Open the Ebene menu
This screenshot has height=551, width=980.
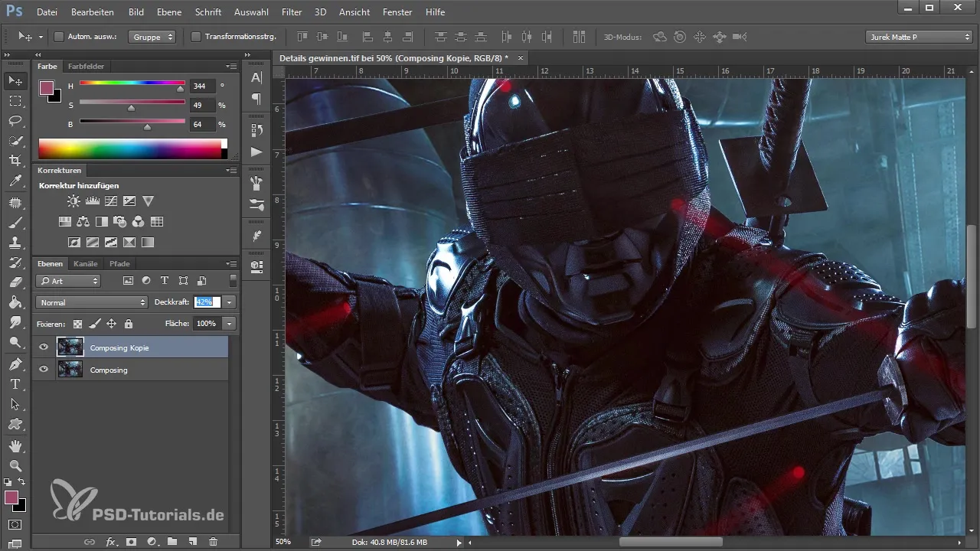[x=168, y=12]
